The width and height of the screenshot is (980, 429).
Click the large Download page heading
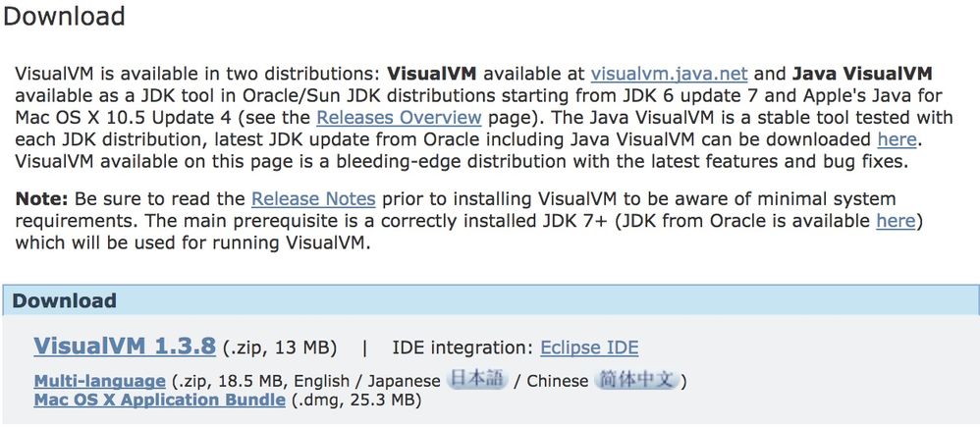pyautogui.click(x=65, y=17)
